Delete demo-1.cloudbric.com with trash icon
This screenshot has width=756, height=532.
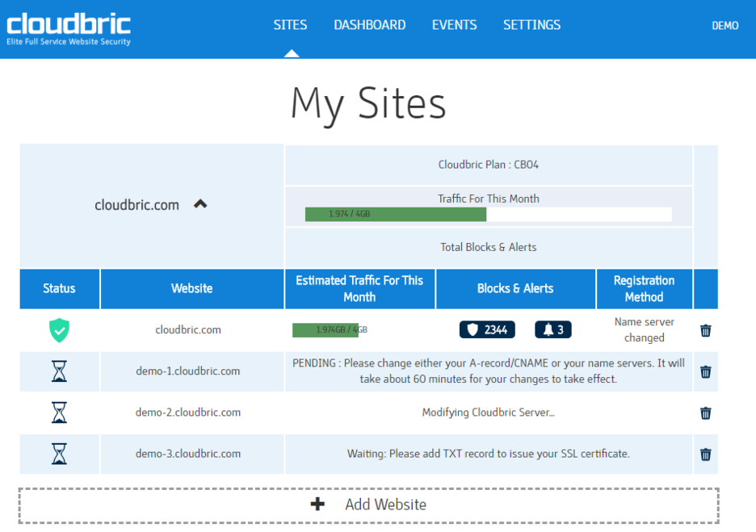[705, 372]
